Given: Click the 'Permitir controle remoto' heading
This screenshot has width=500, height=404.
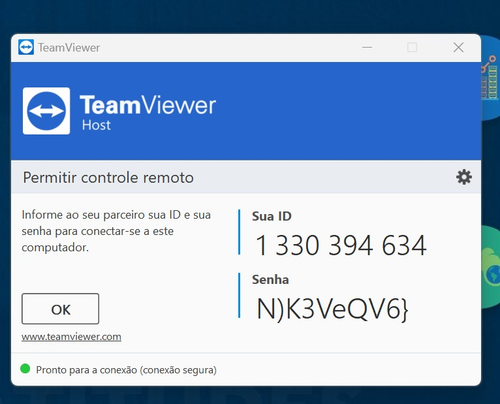Looking at the screenshot, I should click(x=108, y=177).
